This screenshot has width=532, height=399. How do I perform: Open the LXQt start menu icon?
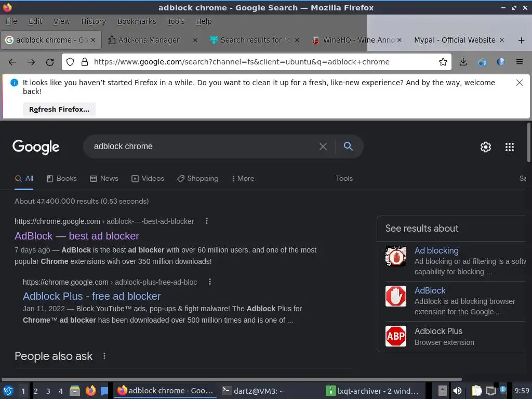click(x=8, y=391)
